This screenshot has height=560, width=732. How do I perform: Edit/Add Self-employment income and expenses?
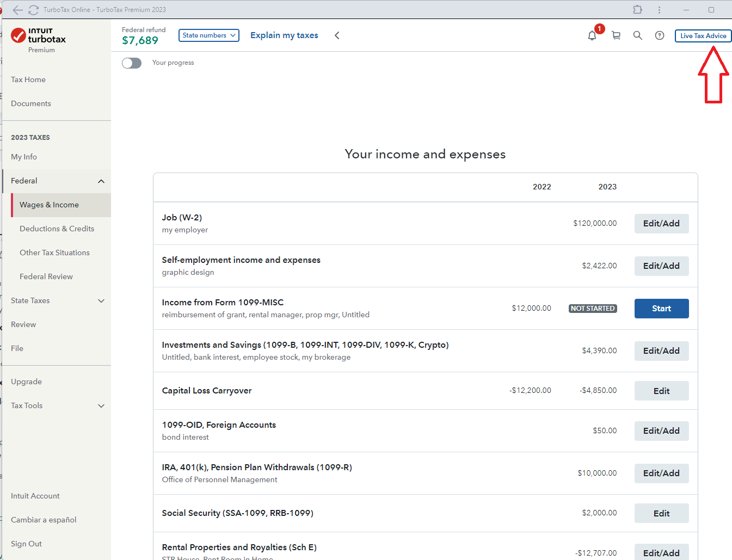(661, 266)
